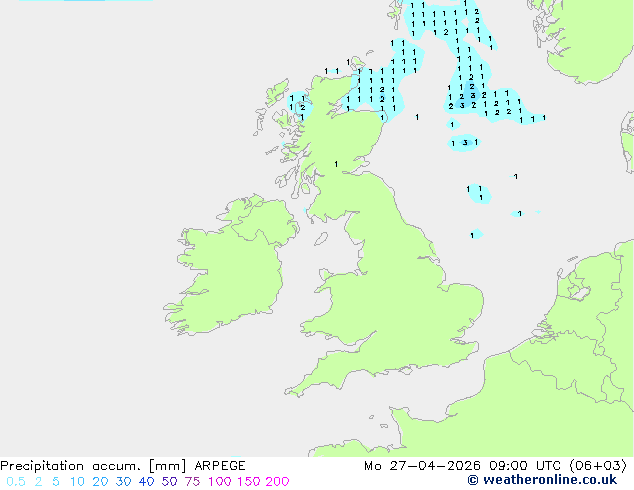634x490 pixels.
Task: Click the 50 value in the legend
Action: coord(169,482)
